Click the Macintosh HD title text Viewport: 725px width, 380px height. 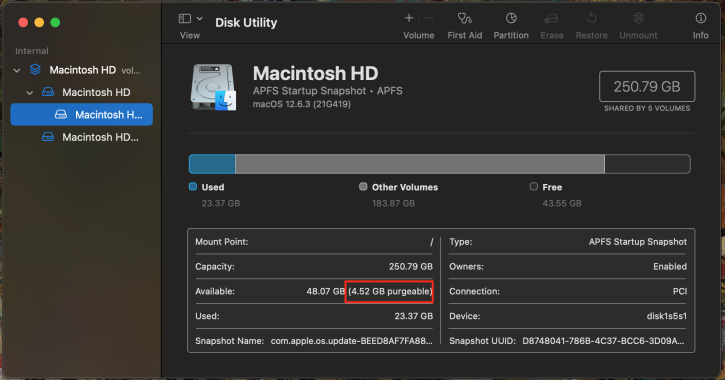point(315,74)
